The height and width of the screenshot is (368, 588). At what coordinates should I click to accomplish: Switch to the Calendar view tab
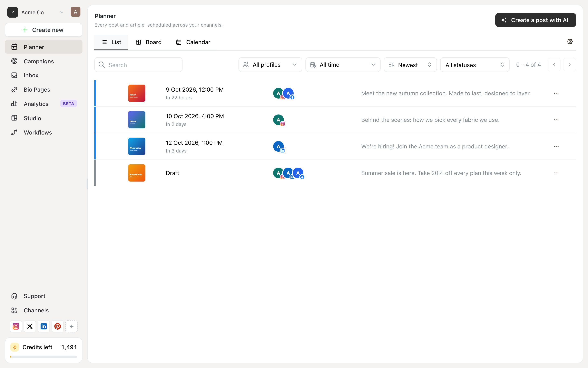[193, 42]
